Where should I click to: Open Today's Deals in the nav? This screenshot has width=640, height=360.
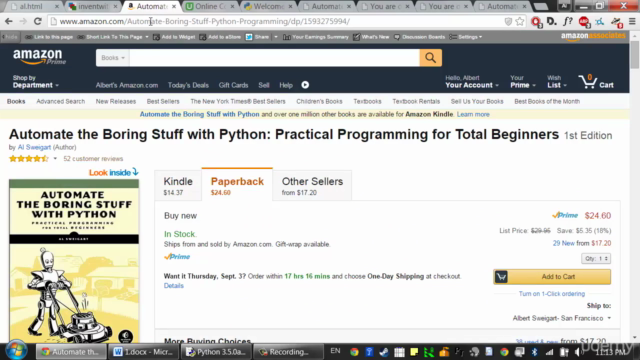(188, 85)
